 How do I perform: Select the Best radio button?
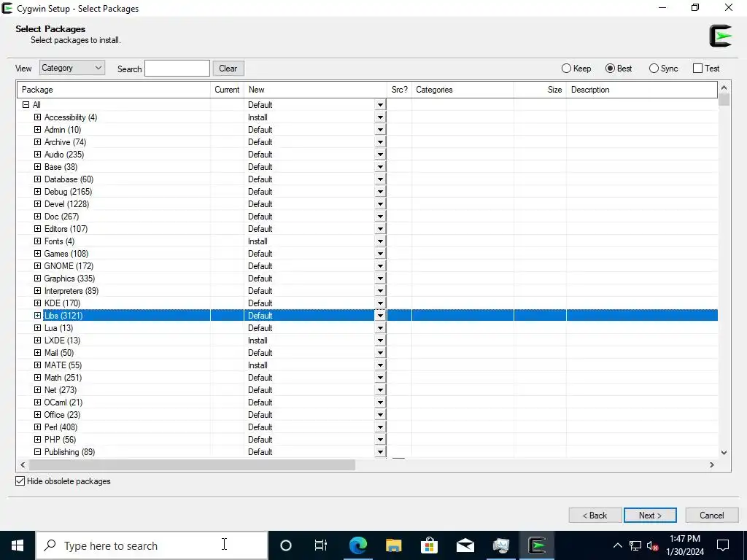(x=610, y=68)
